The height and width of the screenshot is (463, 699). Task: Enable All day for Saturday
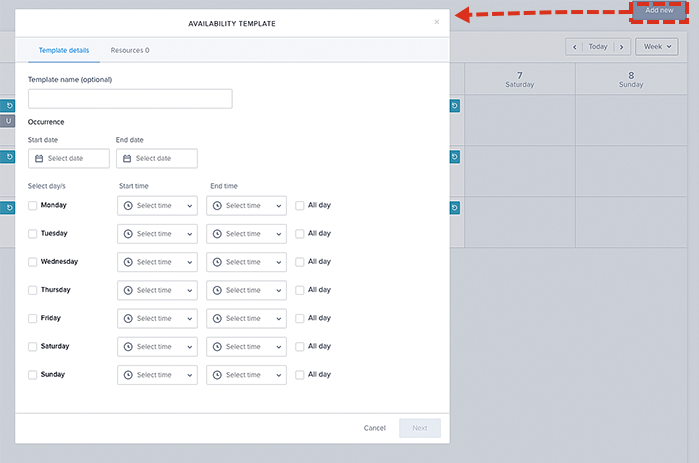[300, 347]
